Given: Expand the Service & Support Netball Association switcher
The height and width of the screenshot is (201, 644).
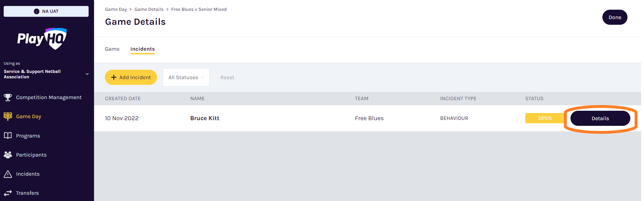Looking at the screenshot, I should pos(46,74).
